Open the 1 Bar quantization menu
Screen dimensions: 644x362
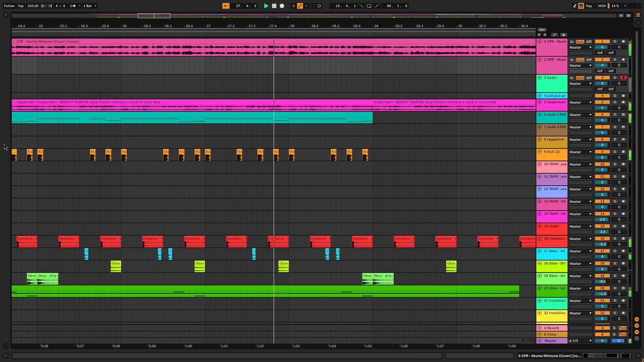(x=90, y=6)
